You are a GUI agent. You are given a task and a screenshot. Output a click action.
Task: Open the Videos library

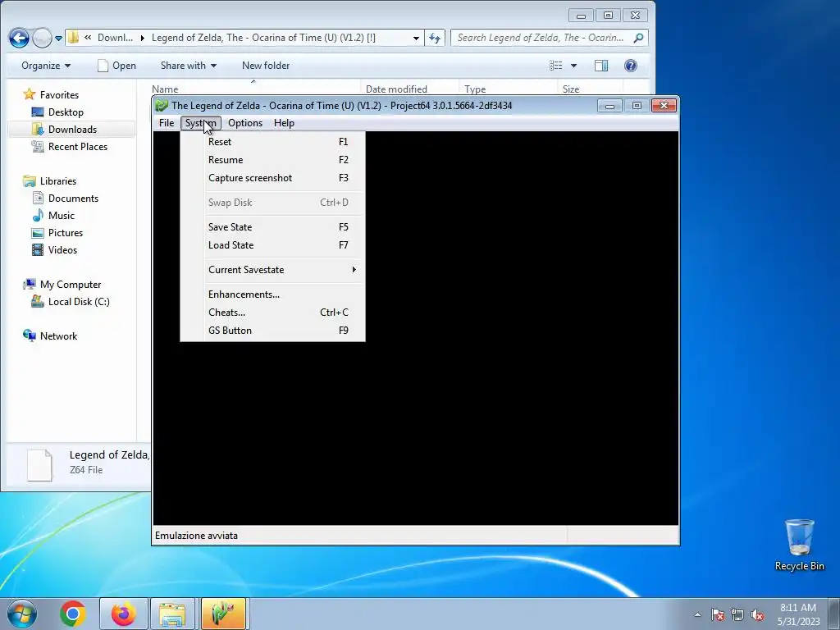62,249
